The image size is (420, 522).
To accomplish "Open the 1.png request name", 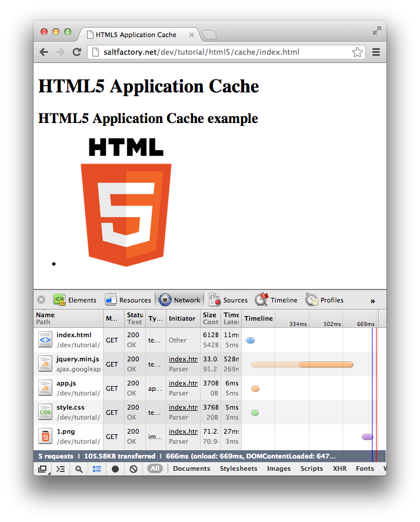I will [65, 431].
